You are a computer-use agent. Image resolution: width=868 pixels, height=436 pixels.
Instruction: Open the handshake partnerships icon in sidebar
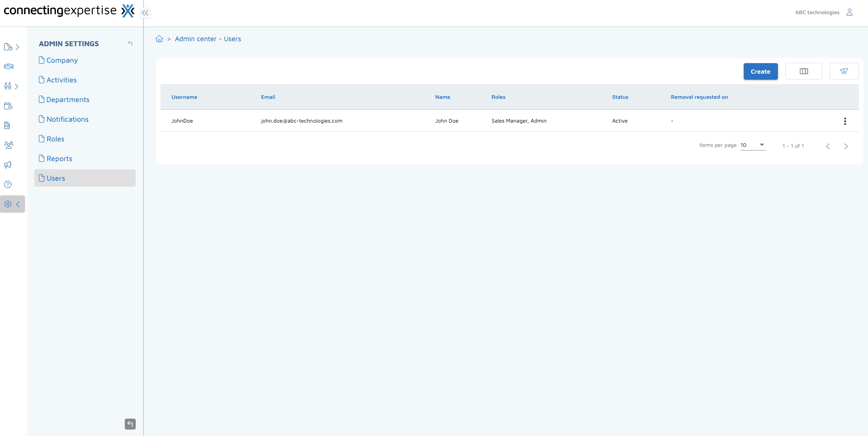coord(8,66)
